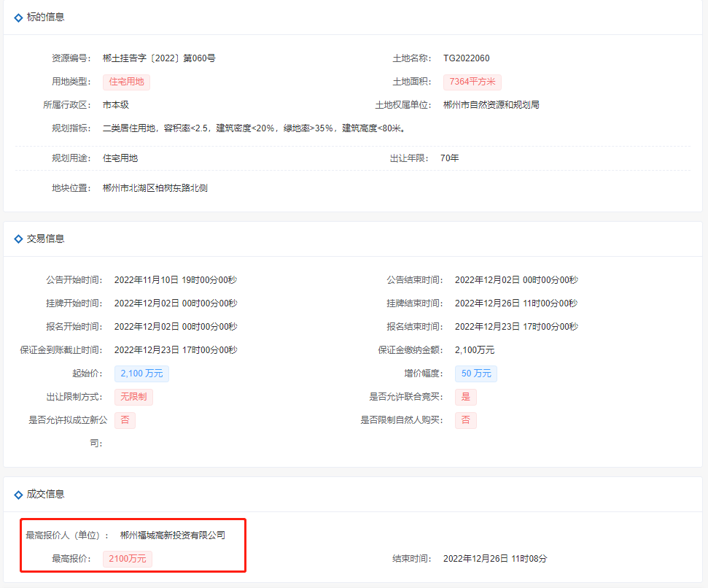
Task: Click the 标的信息 section heading
Action: (46, 18)
